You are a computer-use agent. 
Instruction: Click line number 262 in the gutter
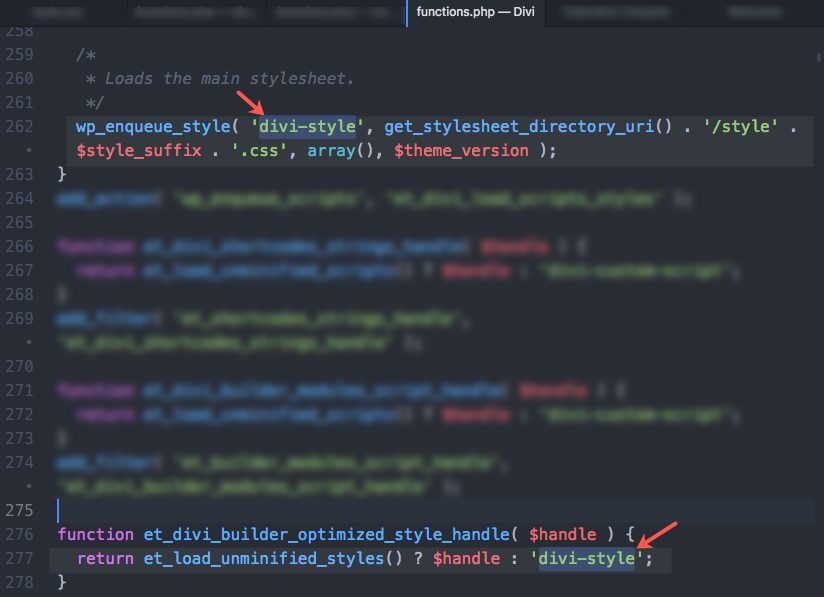[x=19, y=127]
